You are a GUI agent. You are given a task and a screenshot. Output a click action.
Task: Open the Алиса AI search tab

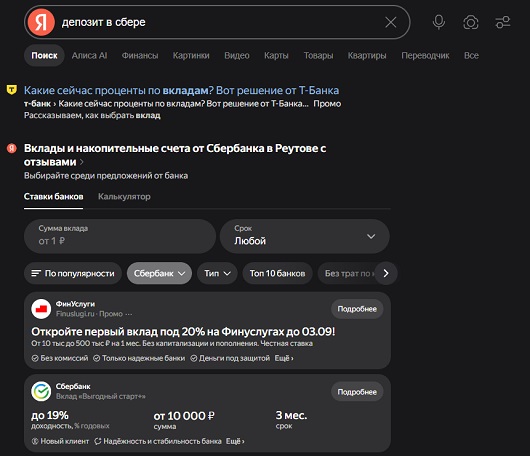click(89, 55)
